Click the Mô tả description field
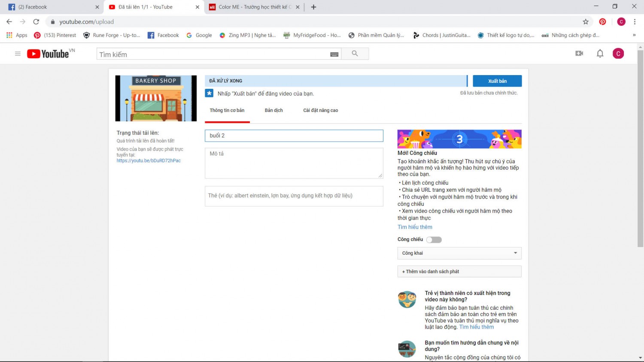This screenshot has height=362, width=644. pyautogui.click(x=294, y=163)
